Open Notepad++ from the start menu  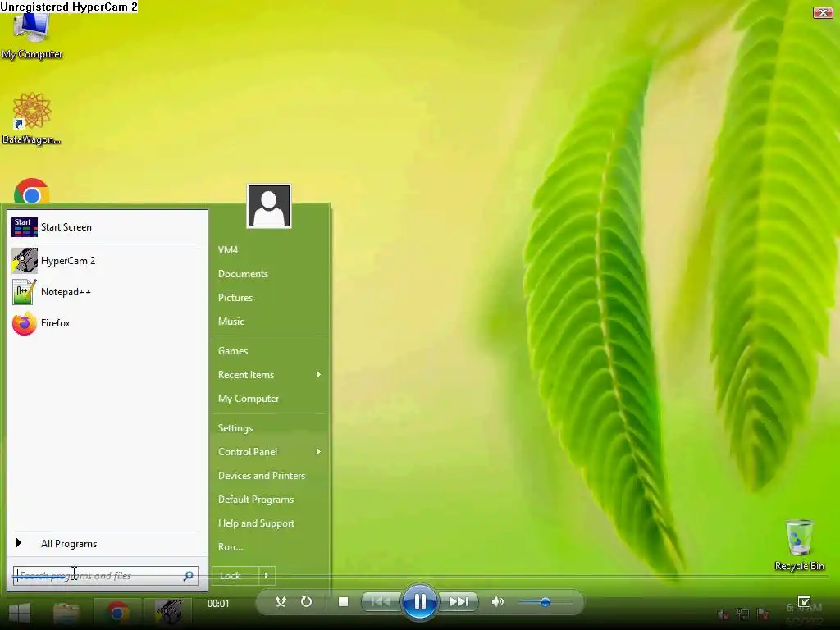[x=106, y=292]
